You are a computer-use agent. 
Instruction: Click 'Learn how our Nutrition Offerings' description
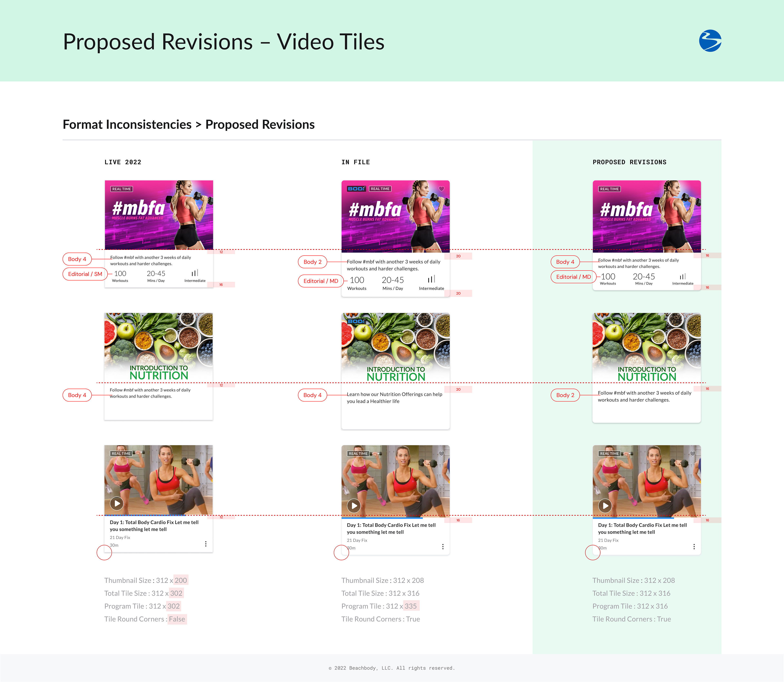coord(394,398)
